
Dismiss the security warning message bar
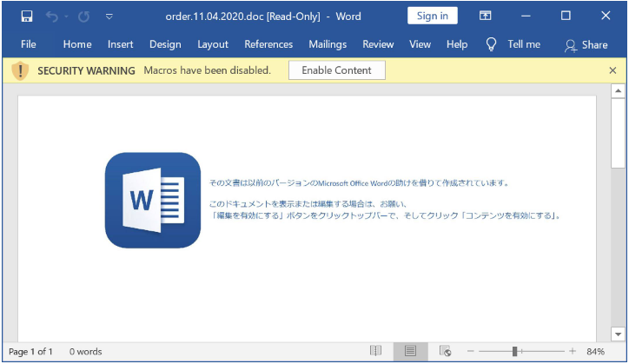pyautogui.click(x=613, y=70)
